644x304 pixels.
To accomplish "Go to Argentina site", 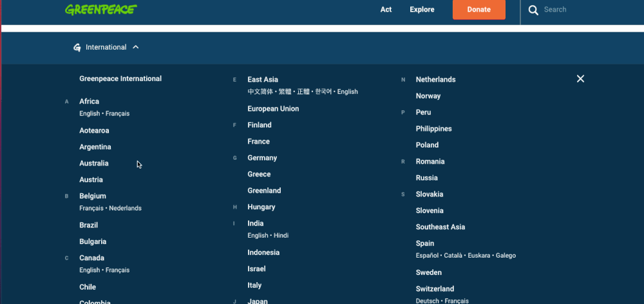I will [x=95, y=147].
